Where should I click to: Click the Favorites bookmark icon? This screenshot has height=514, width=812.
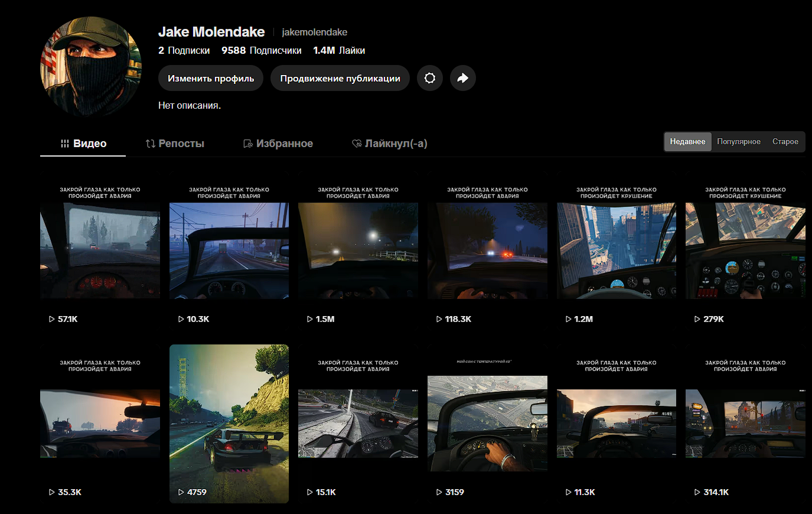[248, 144]
